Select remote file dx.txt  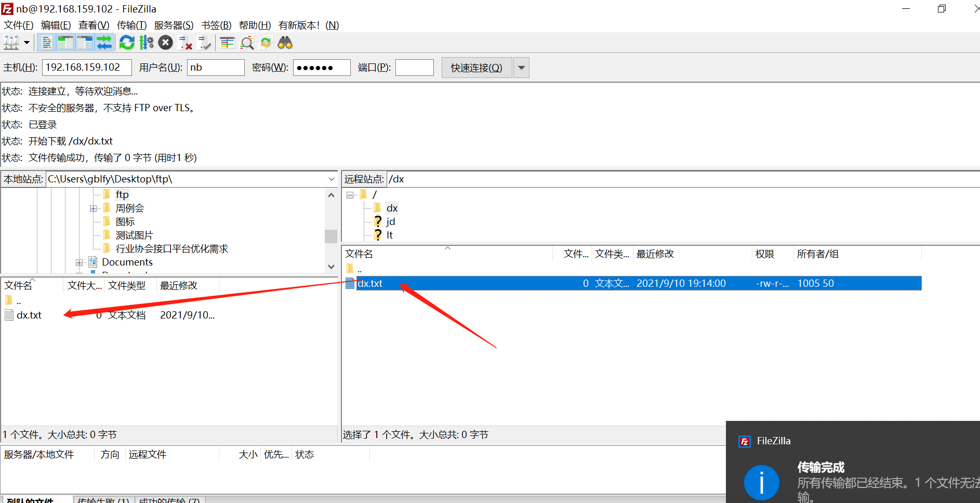click(x=632, y=284)
